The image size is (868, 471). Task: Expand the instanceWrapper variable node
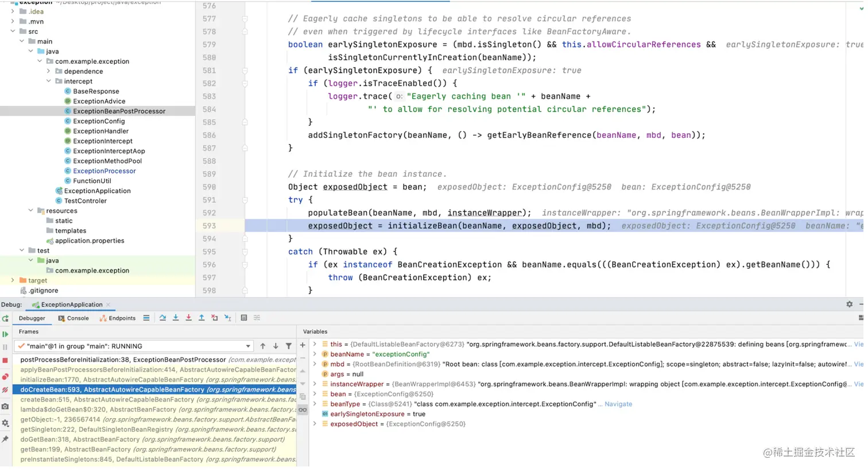point(315,384)
